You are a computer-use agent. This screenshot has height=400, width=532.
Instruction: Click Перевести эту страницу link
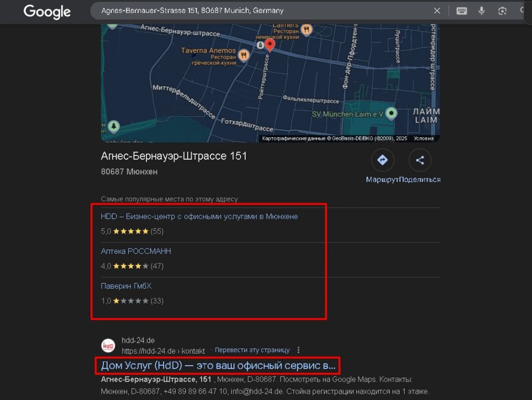(252, 350)
